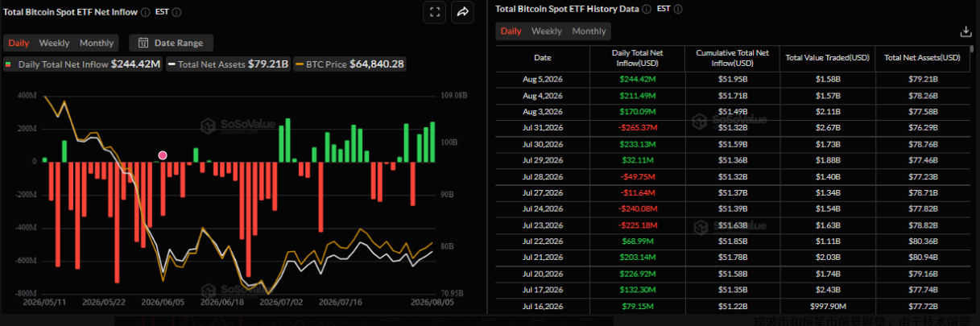Viewport: 980px width, 326px height.
Task: Click info icon next to chart's EST label
Action: [176, 12]
